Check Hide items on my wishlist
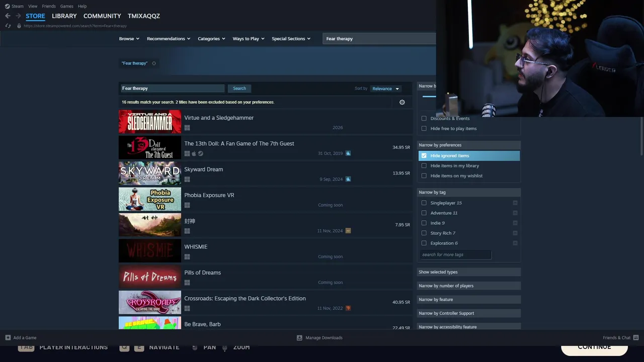Image resolution: width=644 pixels, height=362 pixels. pyautogui.click(x=424, y=176)
